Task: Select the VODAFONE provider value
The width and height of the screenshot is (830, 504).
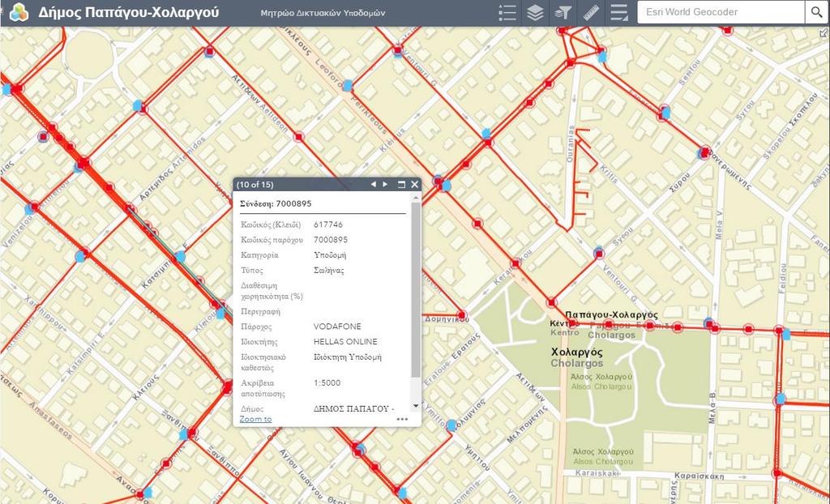Action: click(337, 327)
